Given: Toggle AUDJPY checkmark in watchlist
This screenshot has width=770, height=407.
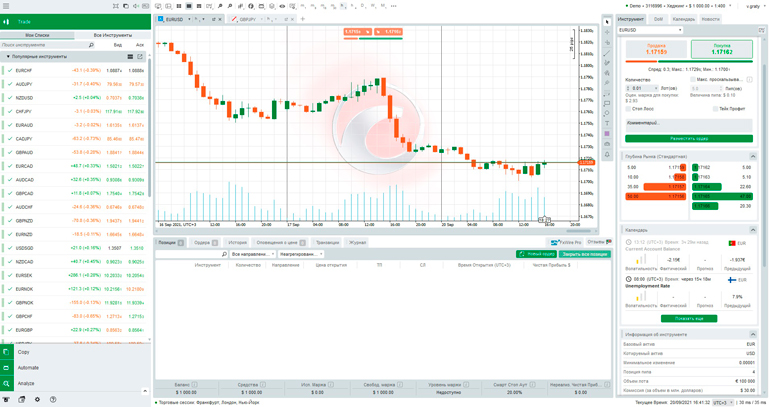Looking at the screenshot, I should point(10,84).
